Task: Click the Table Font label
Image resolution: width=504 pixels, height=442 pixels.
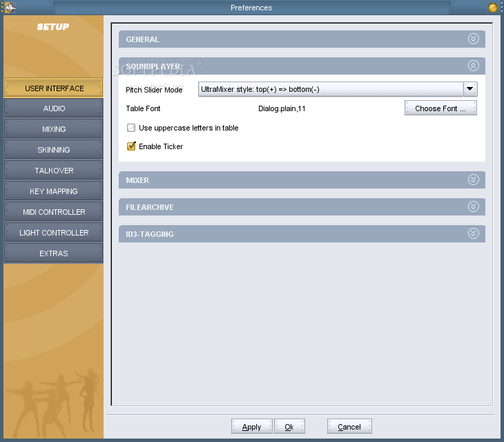Action: [143, 108]
